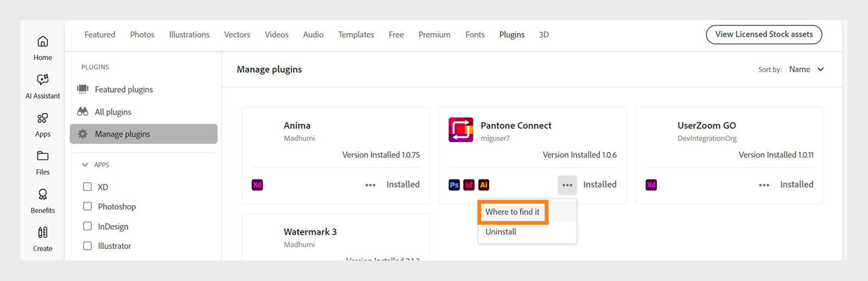Viewport: 868px width, 281px height.
Task: Switch to the Videos tab
Action: click(277, 35)
